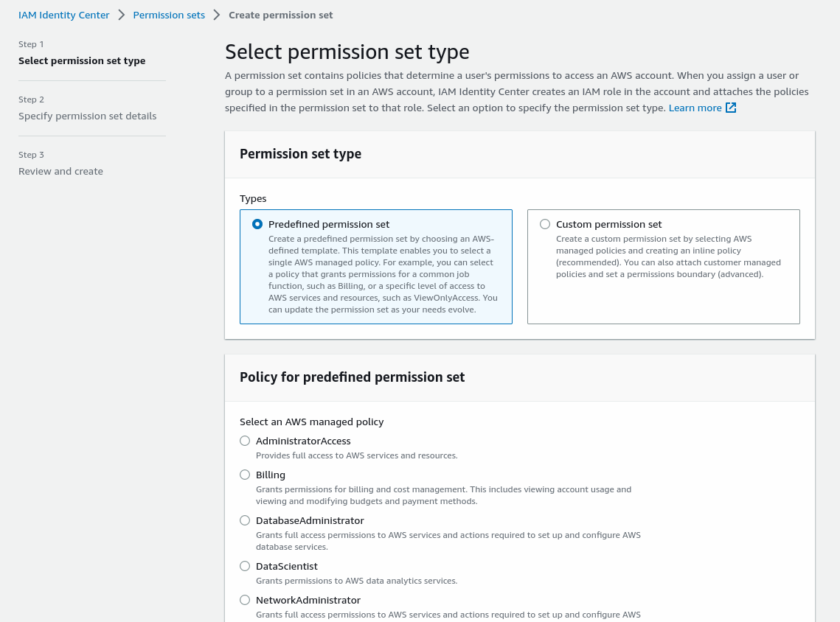
Task: Click the Permission set type panel header
Action: pyautogui.click(x=300, y=154)
